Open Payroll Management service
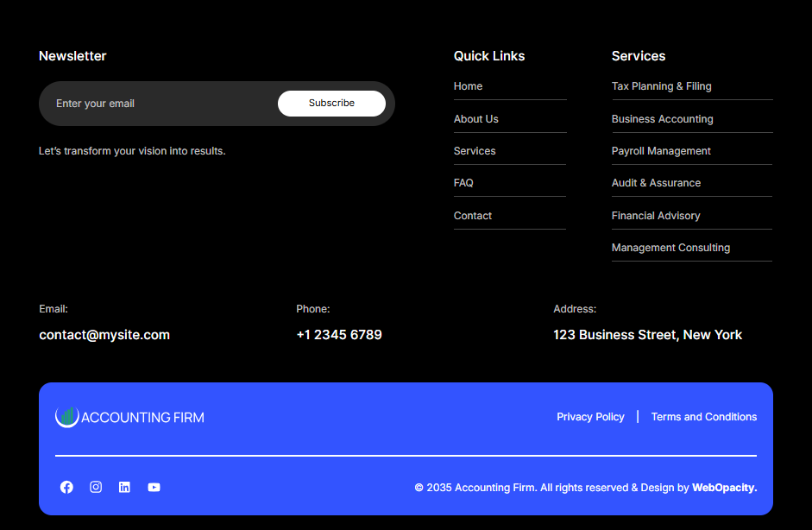 (661, 150)
